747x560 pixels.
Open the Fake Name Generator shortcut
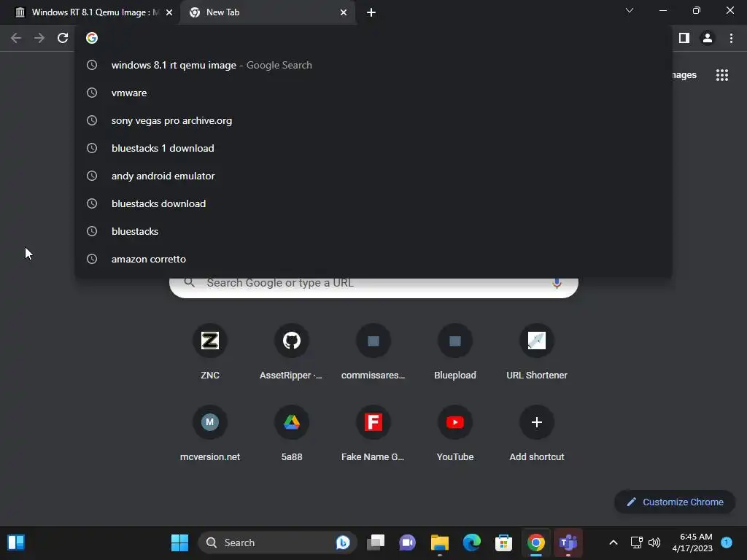click(x=373, y=433)
